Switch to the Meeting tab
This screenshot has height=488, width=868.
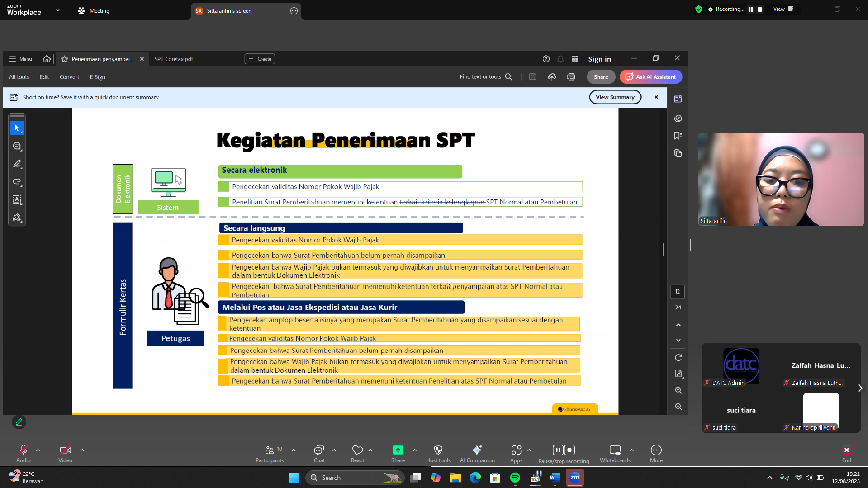tap(94, 11)
